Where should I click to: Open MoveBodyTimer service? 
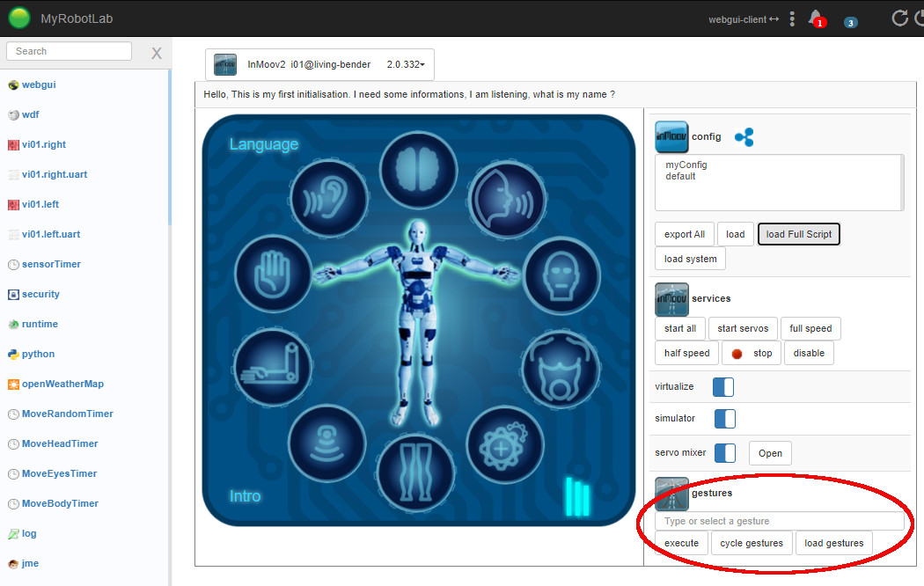(x=60, y=504)
